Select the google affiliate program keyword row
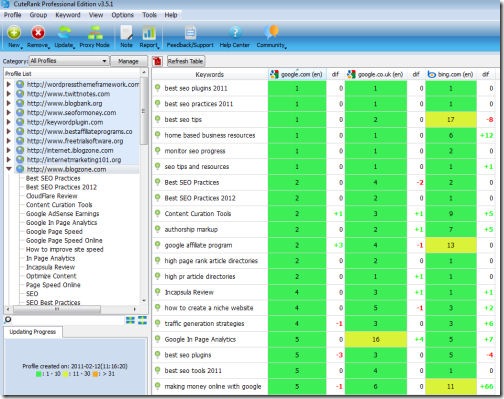The height and width of the screenshot is (399, 504). [198, 245]
